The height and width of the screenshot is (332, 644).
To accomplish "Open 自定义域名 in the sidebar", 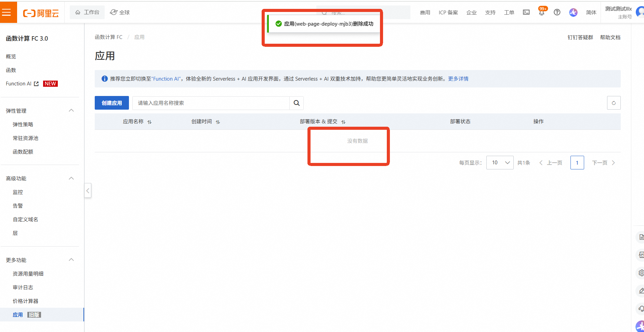I will [x=25, y=219].
